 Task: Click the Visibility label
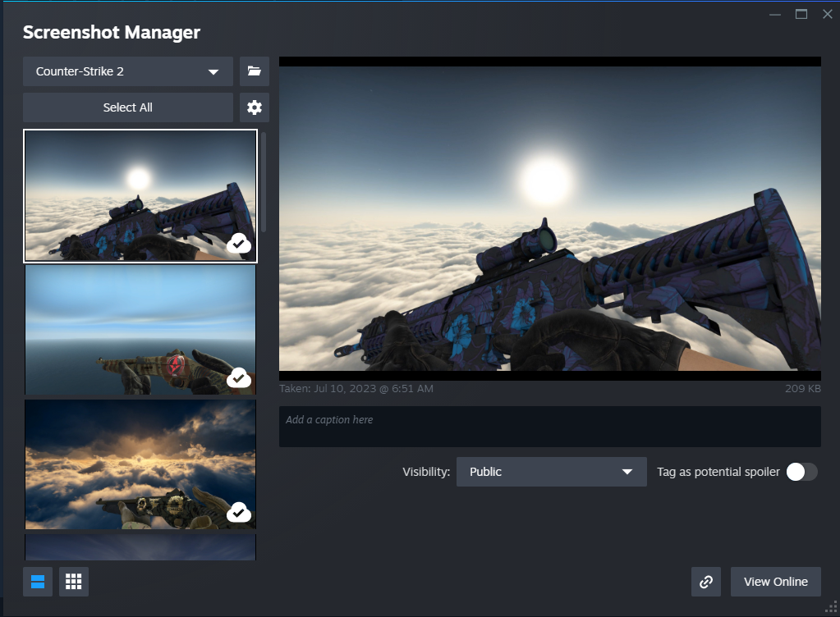point(426,472)
